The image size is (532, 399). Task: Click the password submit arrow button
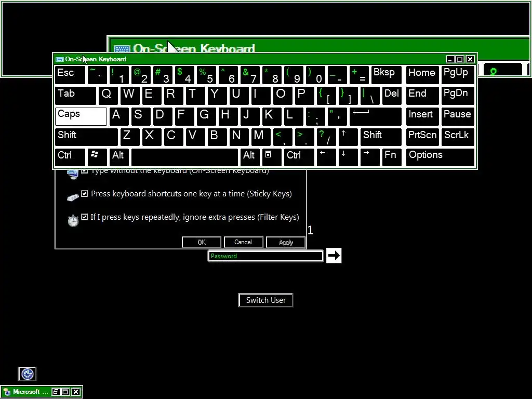click(334, 256)
